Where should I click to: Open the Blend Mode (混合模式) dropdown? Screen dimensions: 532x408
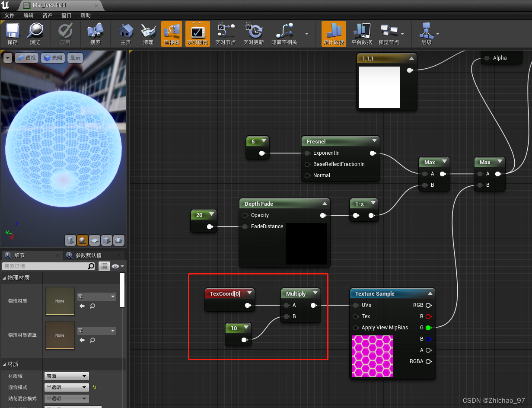click(67, 387)
